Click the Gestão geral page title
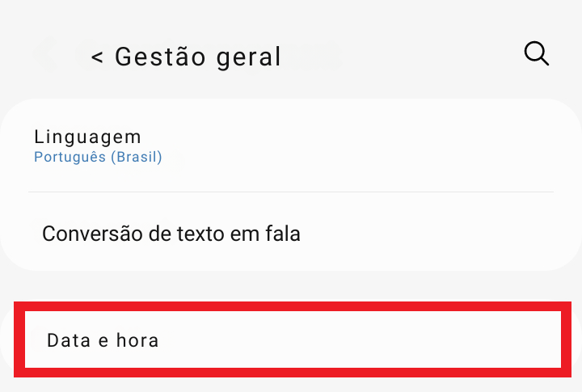582x392 pixels. (x=198, y=57)
